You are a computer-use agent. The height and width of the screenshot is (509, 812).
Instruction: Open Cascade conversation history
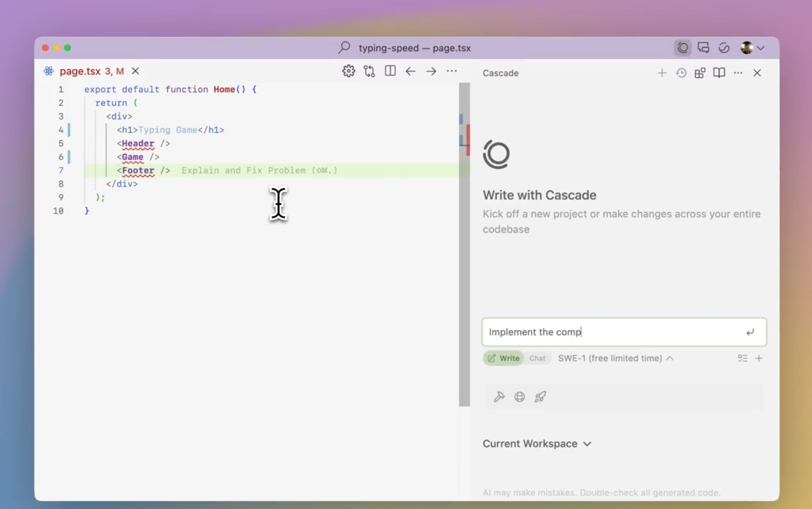pyautogui.click(x=681, y=73)
